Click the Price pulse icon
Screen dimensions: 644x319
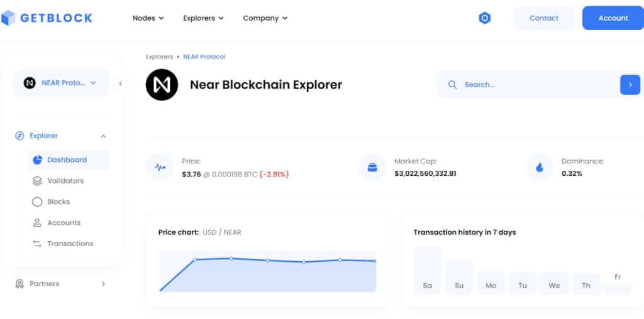click(x=159, y=168)
